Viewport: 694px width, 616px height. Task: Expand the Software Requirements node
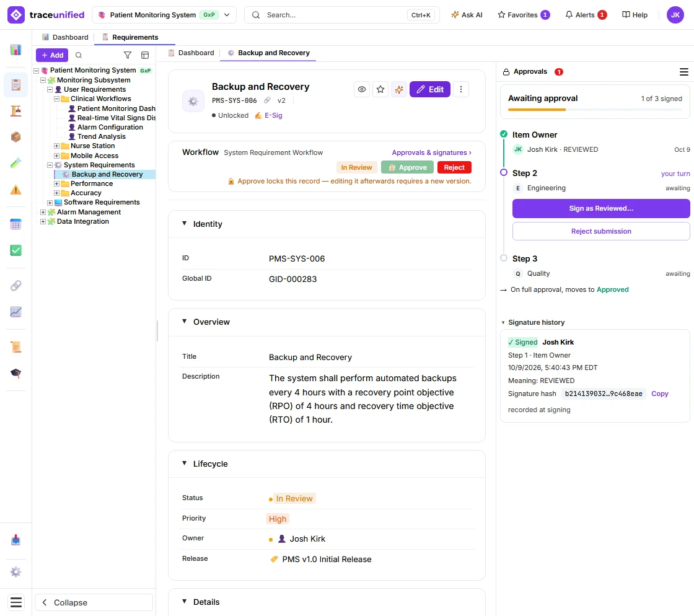click(x=50, y=203)
